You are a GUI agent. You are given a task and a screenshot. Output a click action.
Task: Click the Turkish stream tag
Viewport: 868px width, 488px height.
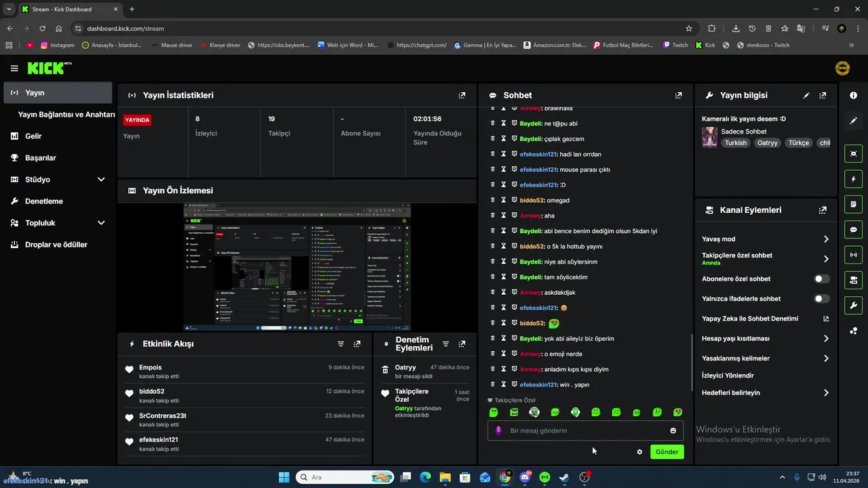(735, 143)
